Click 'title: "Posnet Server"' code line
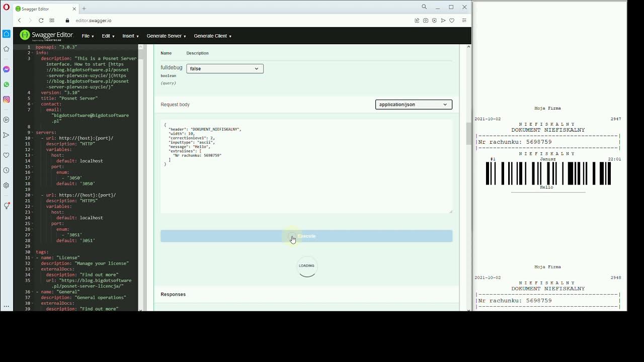Viewport: 644px width, 362px height. (x=69, y=99)
